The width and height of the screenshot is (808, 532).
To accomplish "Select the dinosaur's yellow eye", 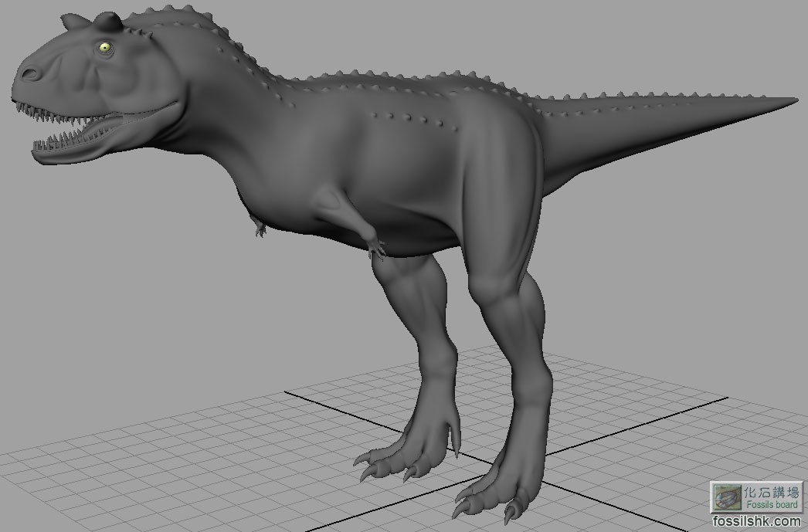I will pyautogui.click(x=105, y=47).
